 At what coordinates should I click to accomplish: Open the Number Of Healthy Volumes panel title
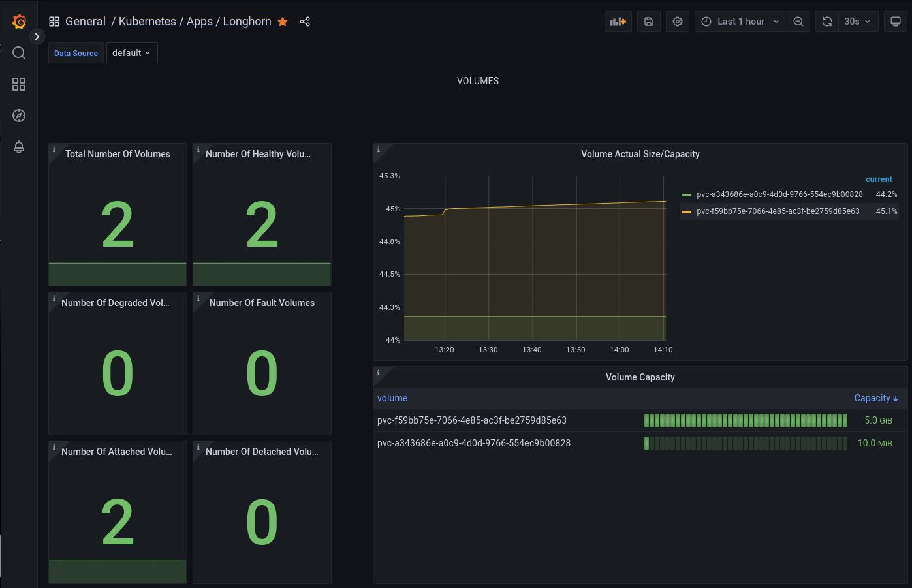[x=258, y=154]
